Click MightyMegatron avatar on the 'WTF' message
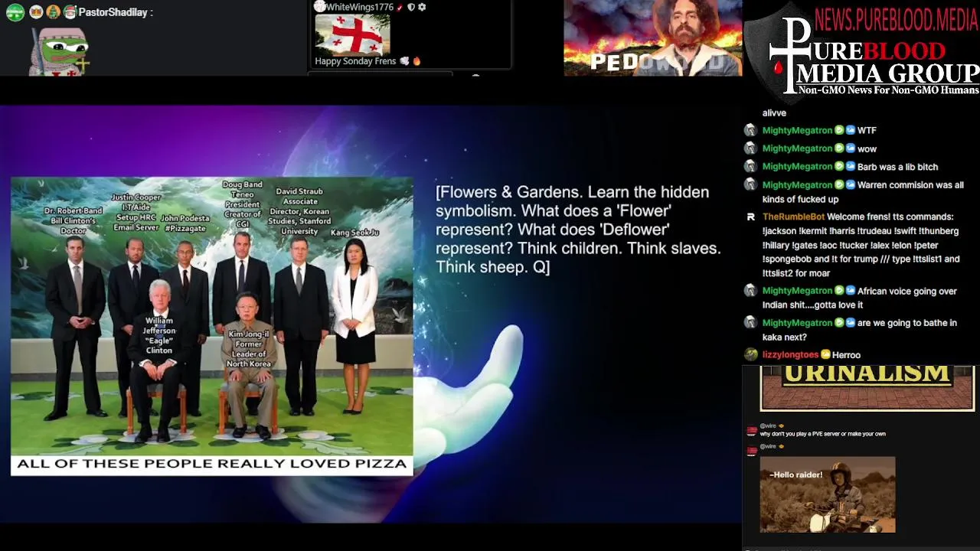The image size is (980, 551). tap(750, 130)
